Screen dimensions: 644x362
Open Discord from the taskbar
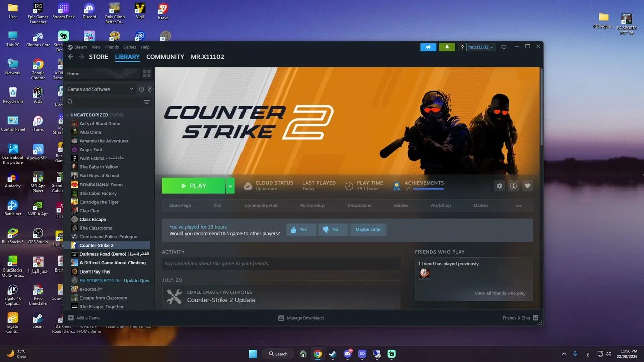(347, 354)
